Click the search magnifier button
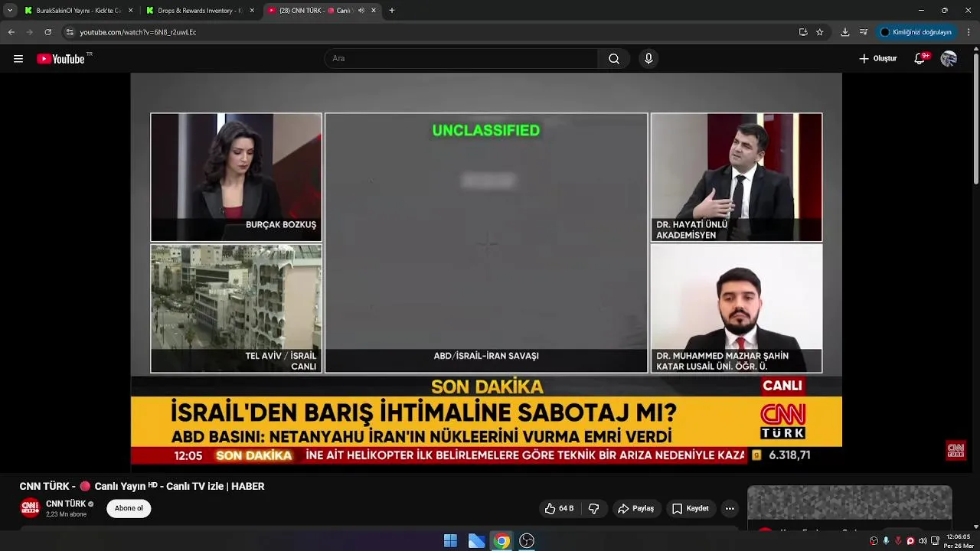 (x=614, y=59)
